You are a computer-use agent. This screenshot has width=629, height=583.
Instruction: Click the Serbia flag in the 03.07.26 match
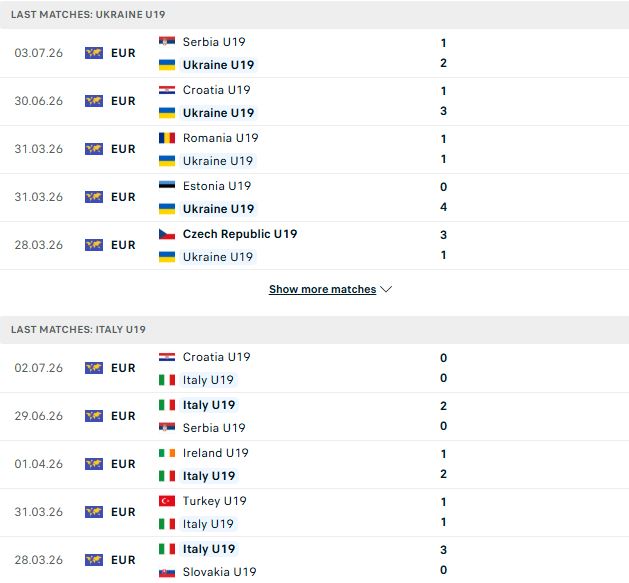pyautogui.click(x=166, y=41)
